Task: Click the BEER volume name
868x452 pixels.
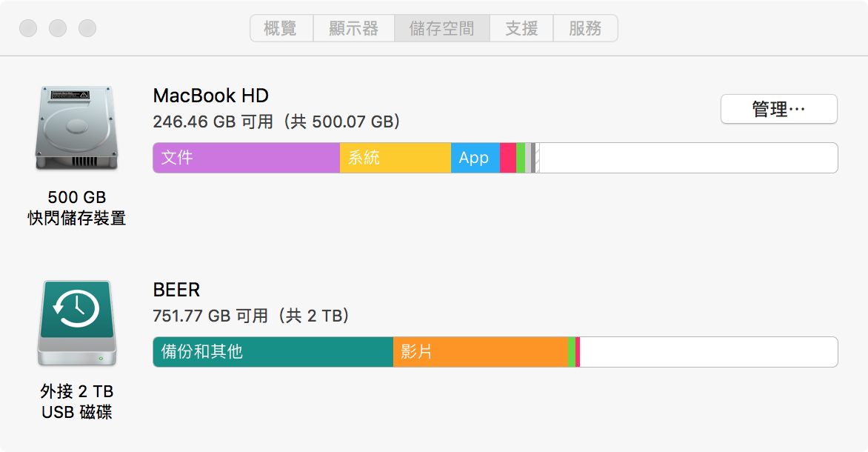Action: 176,290
